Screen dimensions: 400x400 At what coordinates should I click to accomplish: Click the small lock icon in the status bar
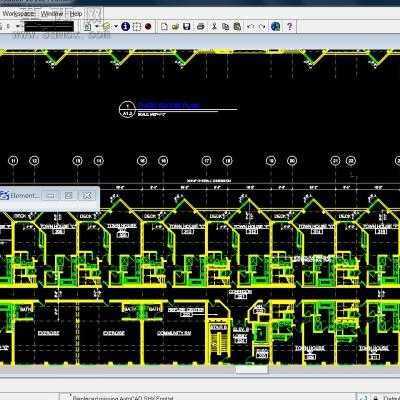tap(376, 397)
